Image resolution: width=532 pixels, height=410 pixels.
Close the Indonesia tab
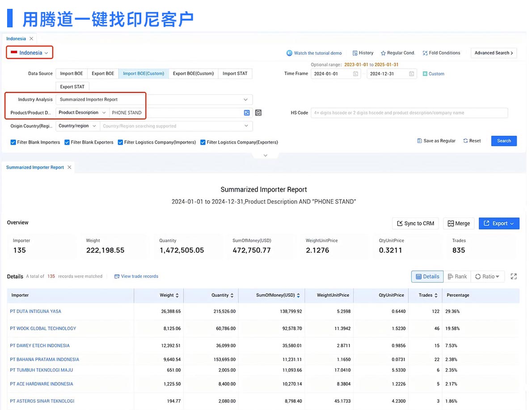tap(31, 39)
